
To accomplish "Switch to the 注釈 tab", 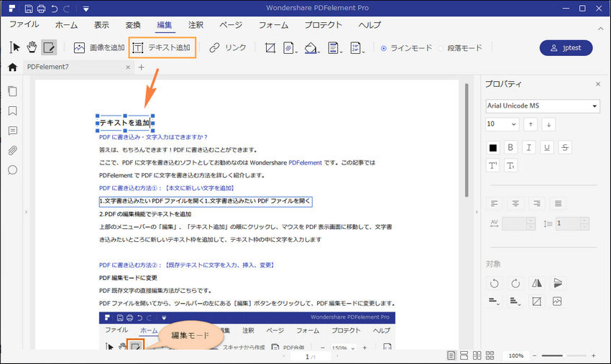I will tap(196, 25).
